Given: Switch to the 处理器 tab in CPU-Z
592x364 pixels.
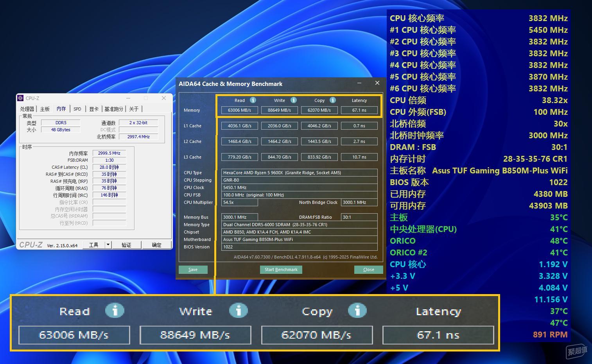Looking at the screenshot, I should (27, 109).
